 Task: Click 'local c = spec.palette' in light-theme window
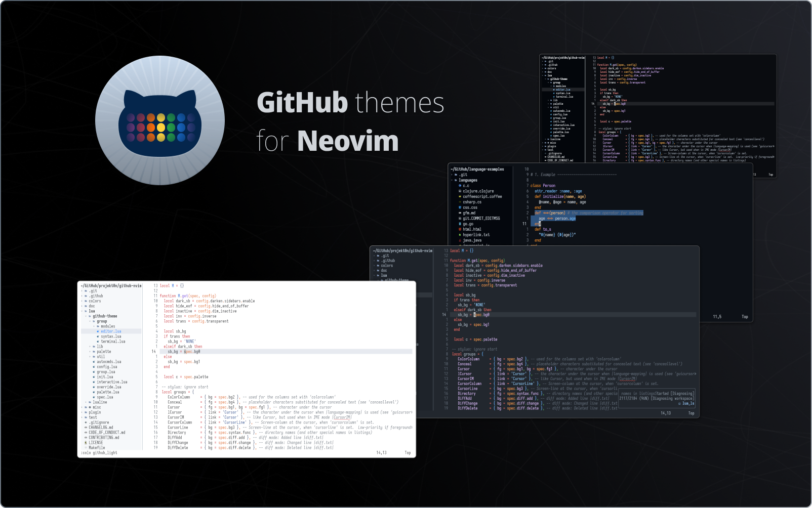[x=186, y=377]
